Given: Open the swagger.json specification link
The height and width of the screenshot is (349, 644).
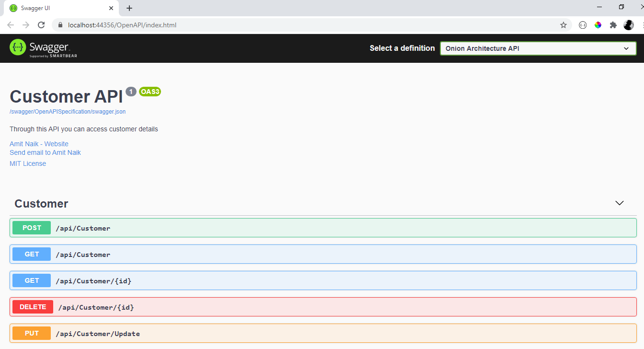Looking at the screenshot, I should (x=67, y=111).
